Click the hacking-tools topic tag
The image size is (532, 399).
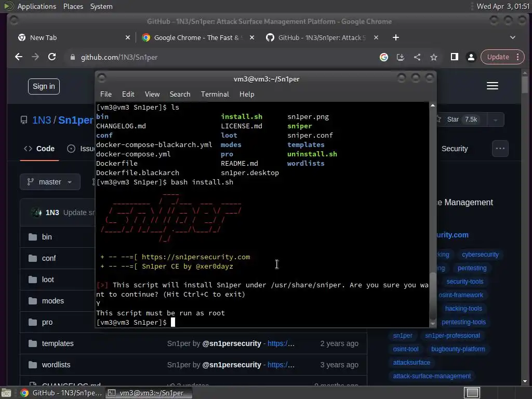click(463, 309)
